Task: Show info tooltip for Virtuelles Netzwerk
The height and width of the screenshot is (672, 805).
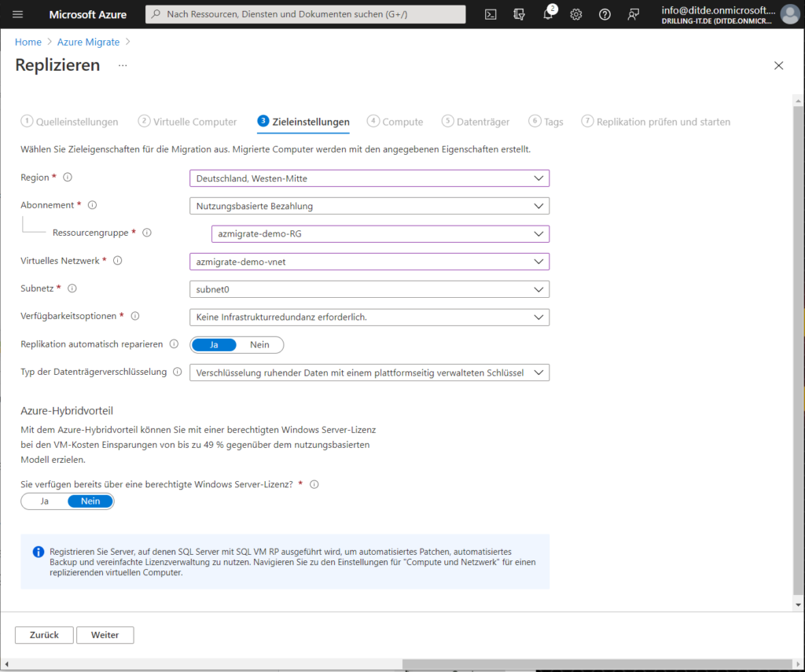Action: [118, 260]
